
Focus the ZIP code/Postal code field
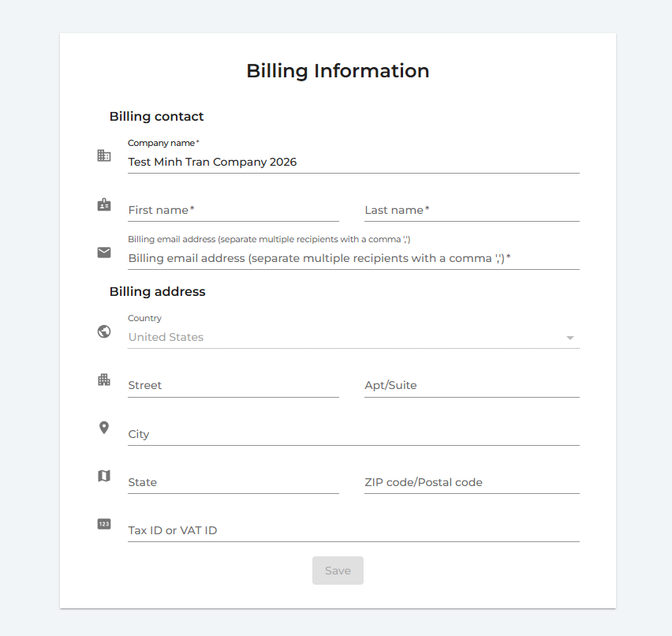tap(472, 483)
